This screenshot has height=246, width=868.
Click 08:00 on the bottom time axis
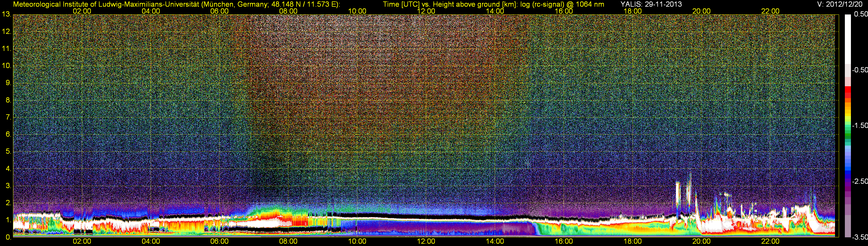pos(288,241)
